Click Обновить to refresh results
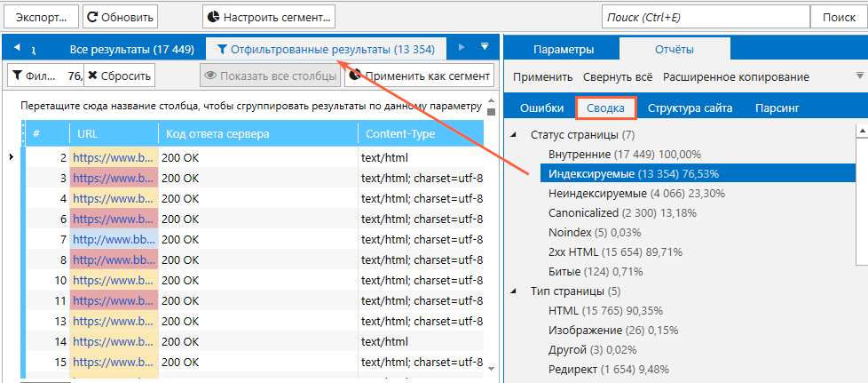This screenshot has height=383, width=868. pos(120,17)
